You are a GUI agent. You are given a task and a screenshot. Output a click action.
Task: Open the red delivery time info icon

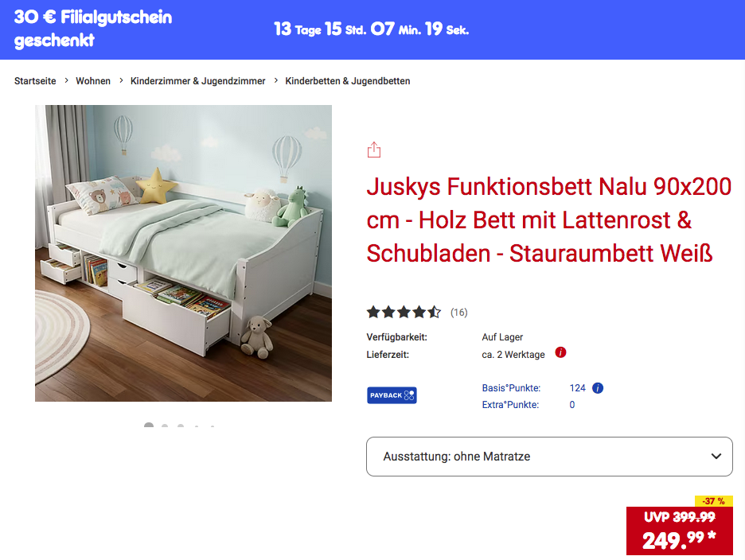(560, 352)
